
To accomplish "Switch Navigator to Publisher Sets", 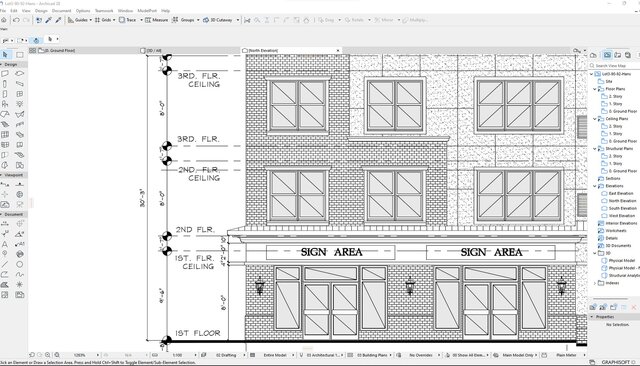I will [x=628, y=55].
